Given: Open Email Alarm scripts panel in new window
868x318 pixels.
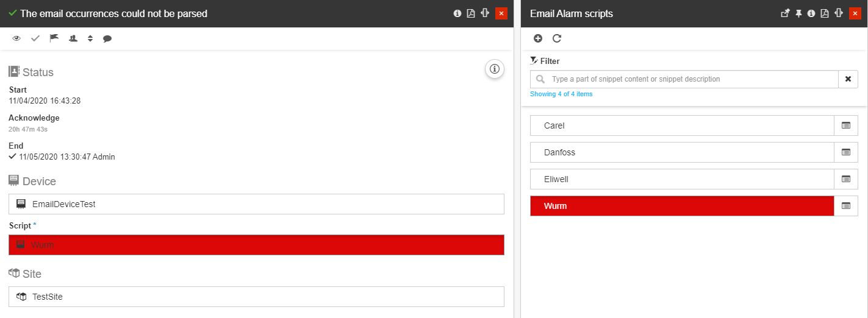Looking at the screenshot, I should pos(785,13).
